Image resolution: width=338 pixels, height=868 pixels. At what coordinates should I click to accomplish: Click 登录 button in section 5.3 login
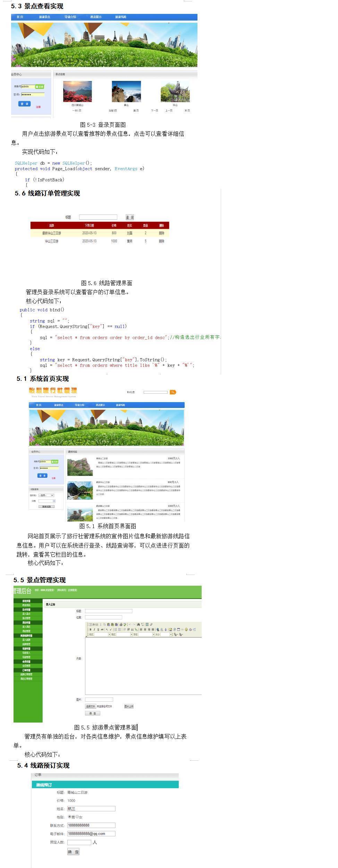[25, 104]
